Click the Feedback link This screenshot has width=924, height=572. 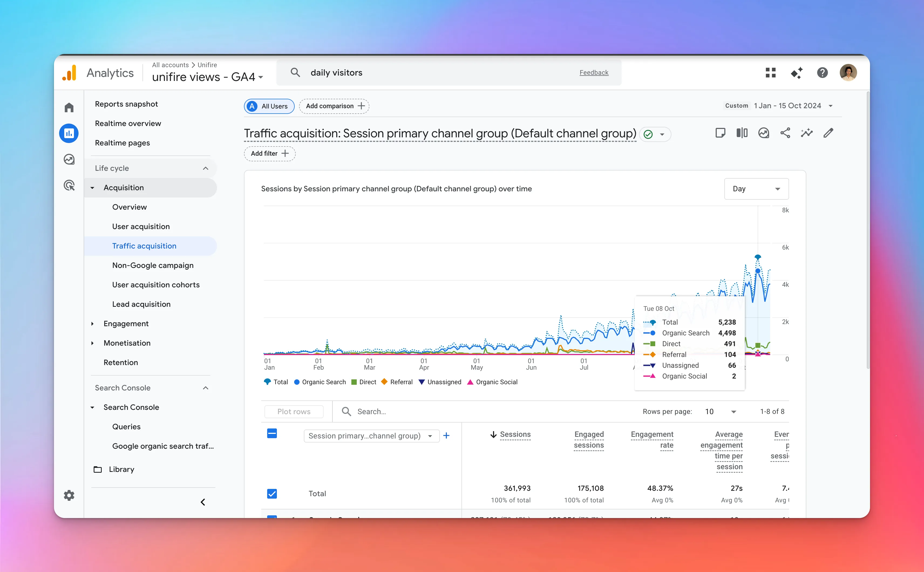[x=594, y=72]
